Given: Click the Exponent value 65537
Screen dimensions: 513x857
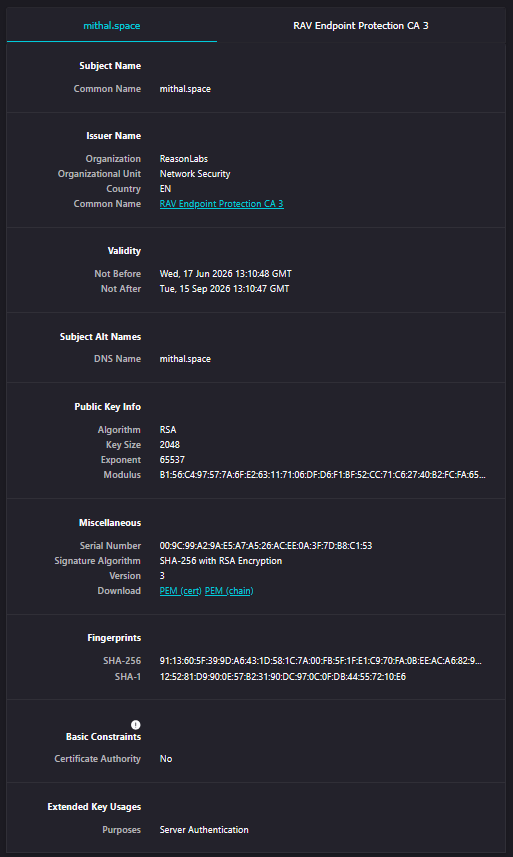Looking at the screenshot, I should point(172,460).
